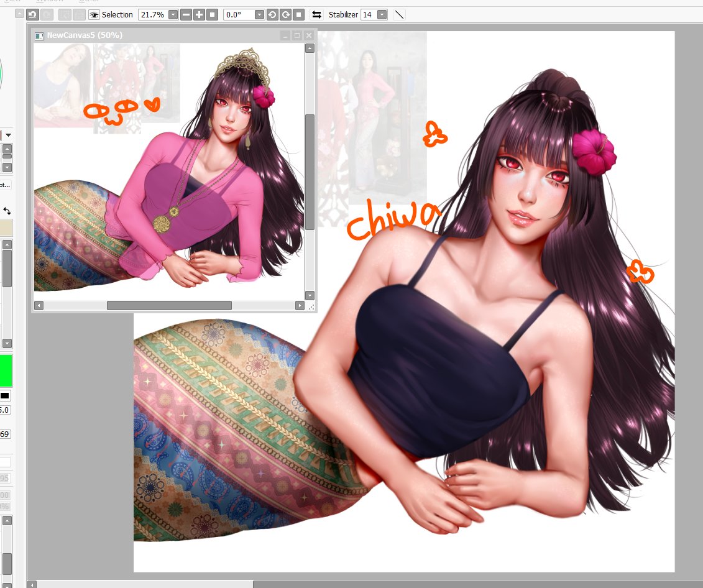Swap colors with the curved double-arrow icon
This screenshot has height=588, width=703.
pos(7,211)
